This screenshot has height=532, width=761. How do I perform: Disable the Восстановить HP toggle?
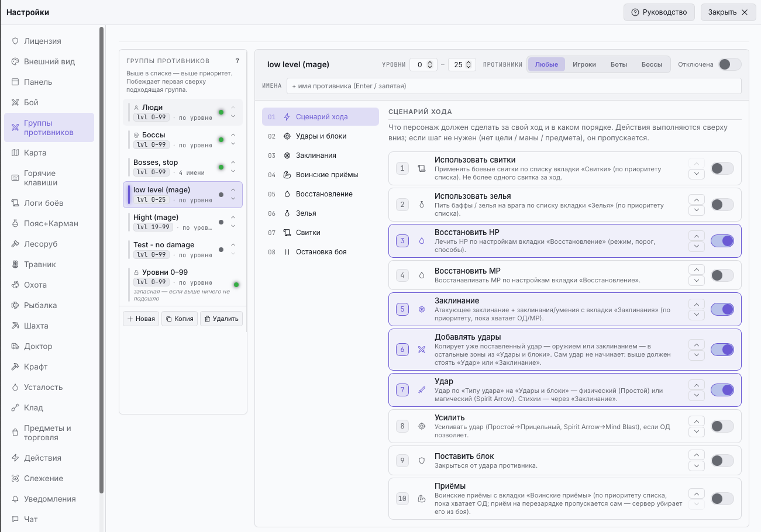tap(722, 241)
